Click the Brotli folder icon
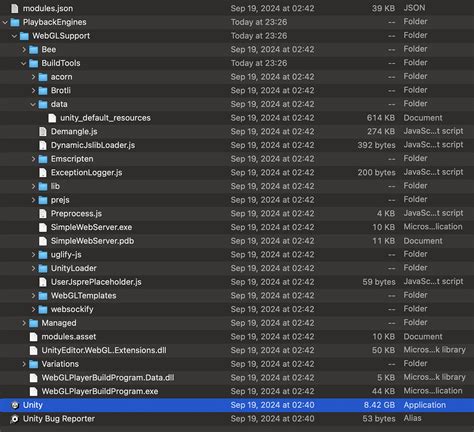The width and height of the screenshot is (474, 432). coord(43,91)
